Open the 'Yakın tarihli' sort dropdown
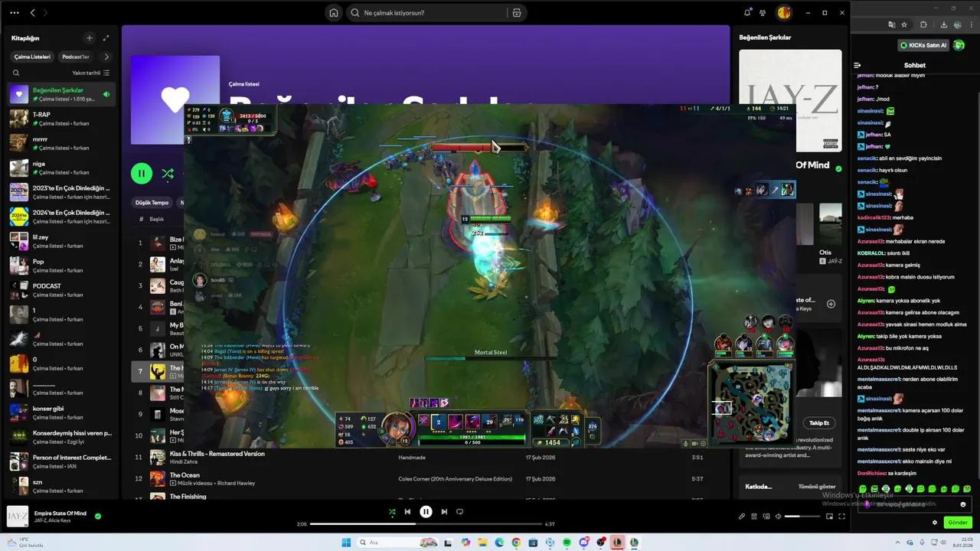980x551 pixels. point(90,73)
